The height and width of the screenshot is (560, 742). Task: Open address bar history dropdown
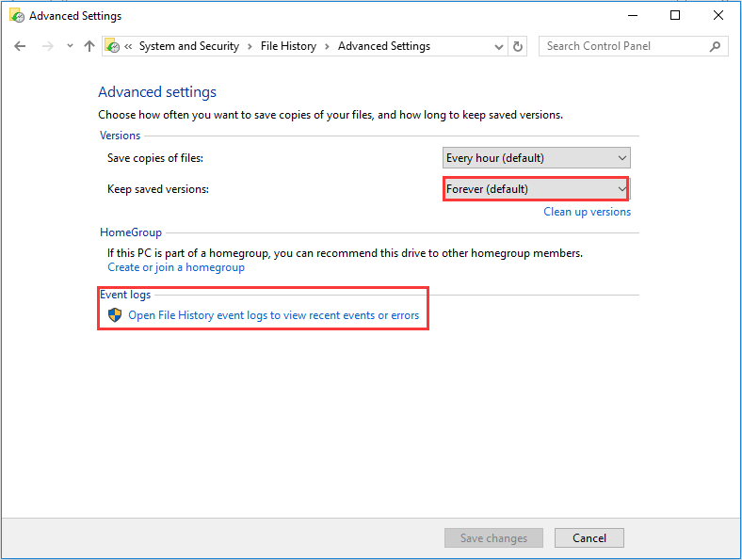pos(498,46)
